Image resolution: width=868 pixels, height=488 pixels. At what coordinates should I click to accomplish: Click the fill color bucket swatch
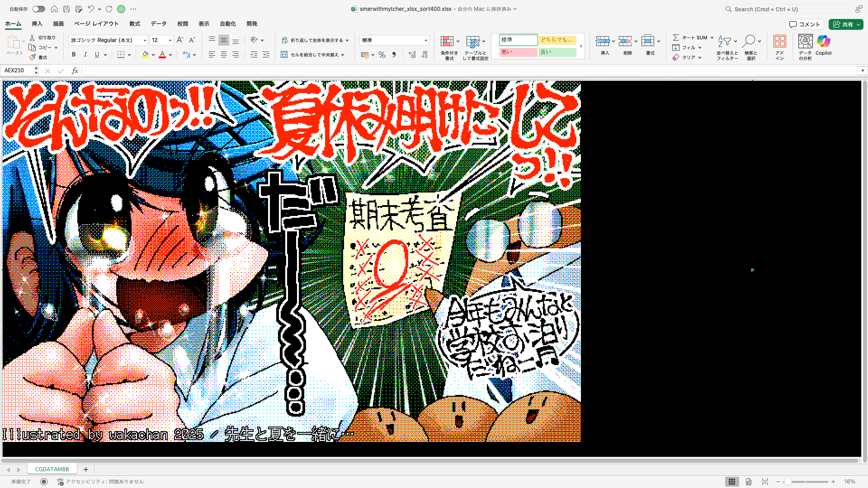coord(145,55)
